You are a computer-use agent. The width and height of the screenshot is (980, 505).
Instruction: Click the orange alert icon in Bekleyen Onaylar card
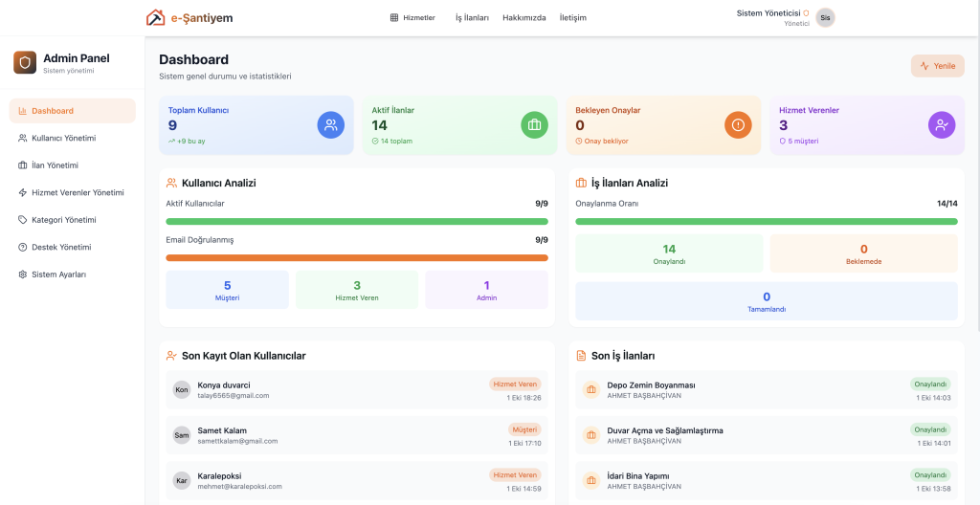click(x=738, y=124)
